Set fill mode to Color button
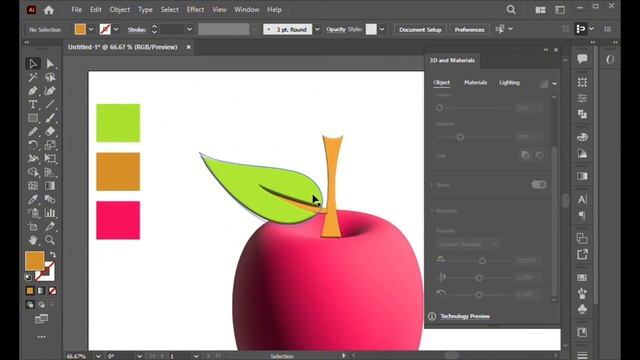640x360 pixels. [30, 291]
